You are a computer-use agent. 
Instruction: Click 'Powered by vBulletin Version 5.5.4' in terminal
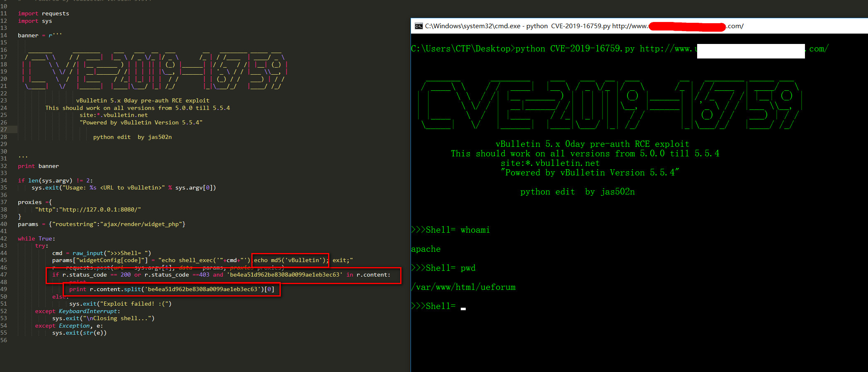tap(590, 173)
